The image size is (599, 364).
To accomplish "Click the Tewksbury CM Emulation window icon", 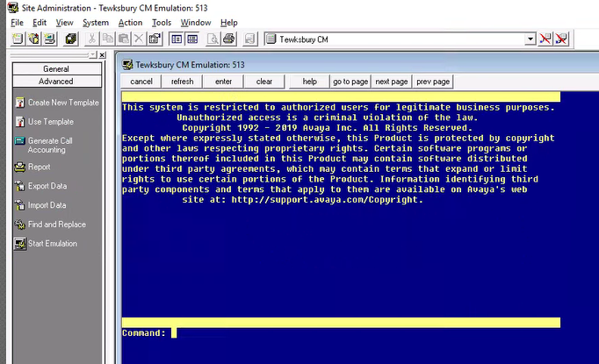I will (x=127, y=65).
